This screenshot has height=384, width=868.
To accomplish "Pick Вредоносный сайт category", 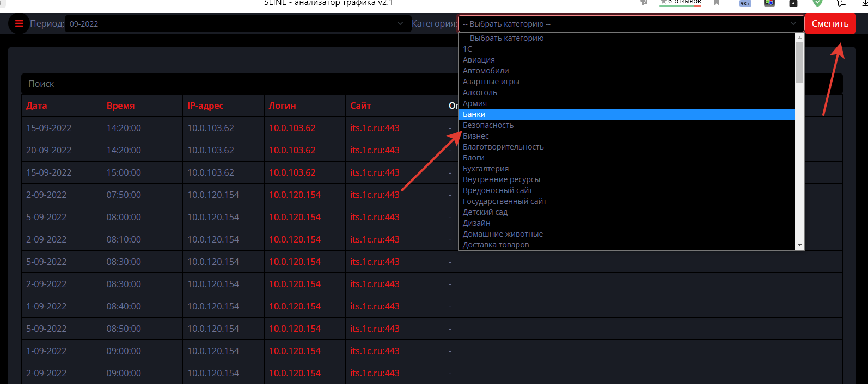I will (x=627, y=190).
